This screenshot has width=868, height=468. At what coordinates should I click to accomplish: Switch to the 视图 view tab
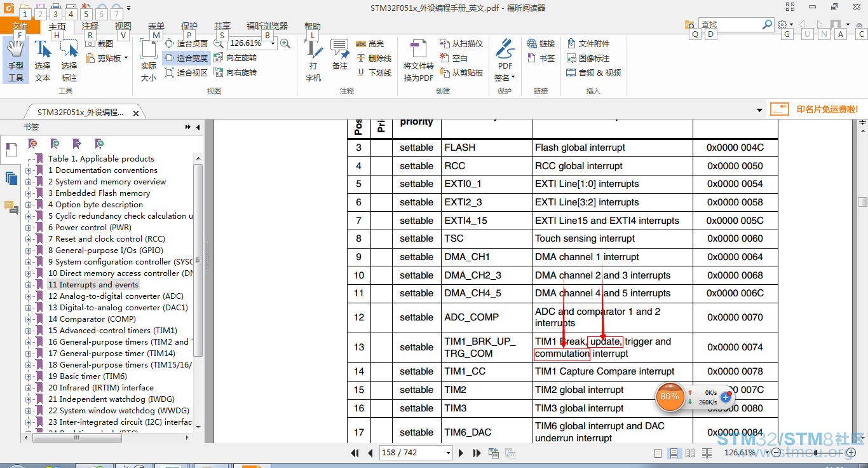click(x=123, y=26)
